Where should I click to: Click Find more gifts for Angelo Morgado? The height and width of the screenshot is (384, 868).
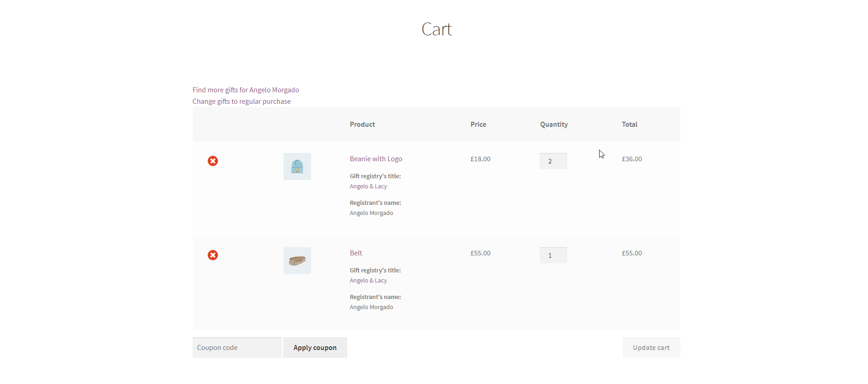(245, 90)
